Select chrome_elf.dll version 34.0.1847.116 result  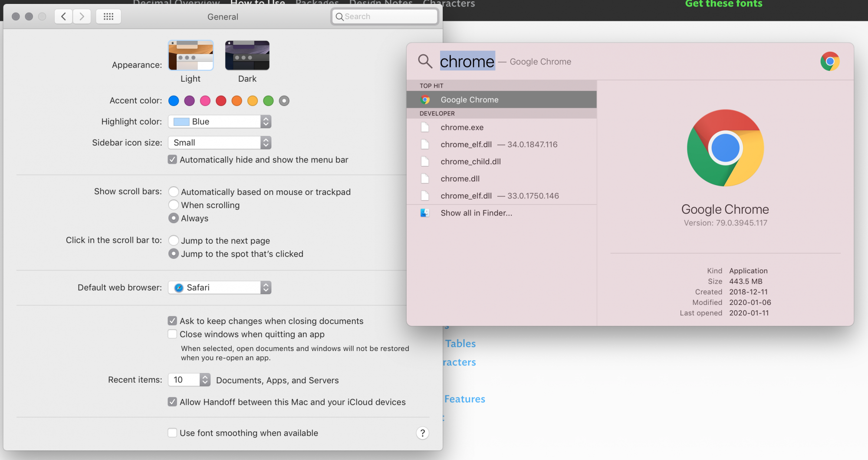(501, 144)
